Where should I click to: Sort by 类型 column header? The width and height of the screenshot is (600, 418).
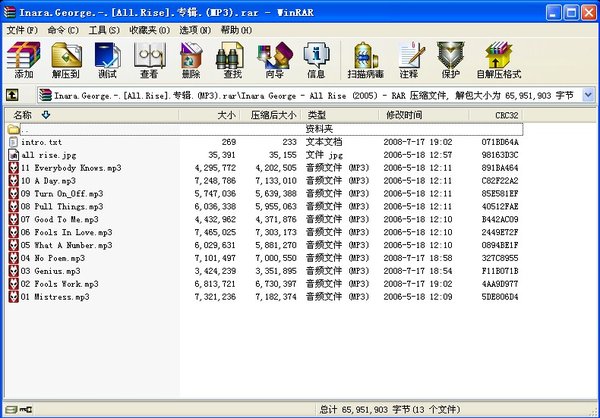tap(340, 115)
